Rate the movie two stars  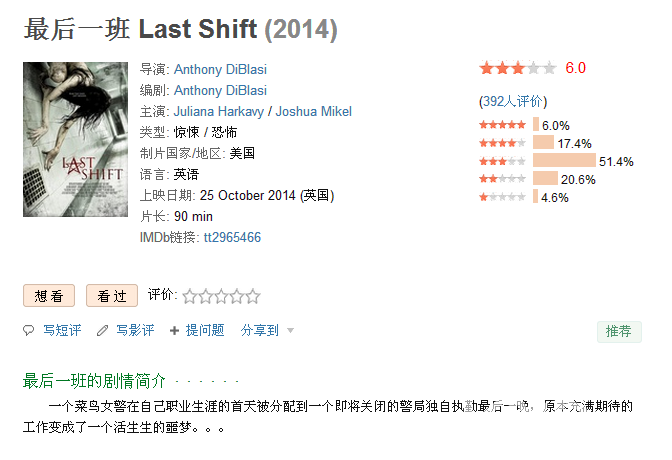(x=205, y=296)
